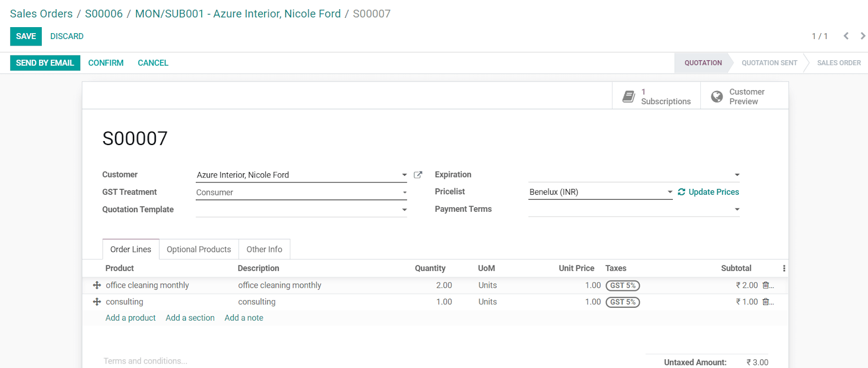Screen dimensions: 868x368
Task: Open the Other Info tab
Action: pyautogui.click(x=264, y=249)
